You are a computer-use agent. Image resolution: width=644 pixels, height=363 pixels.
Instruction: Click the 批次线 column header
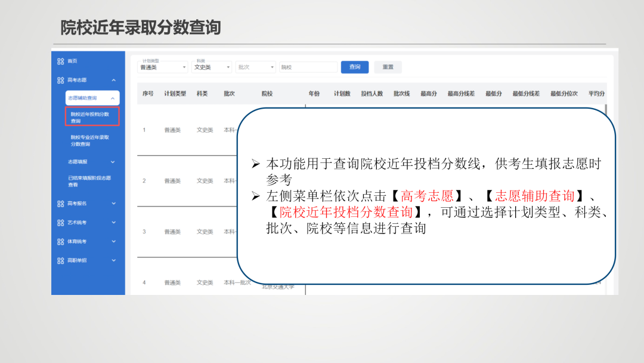[x=401, y=94]
